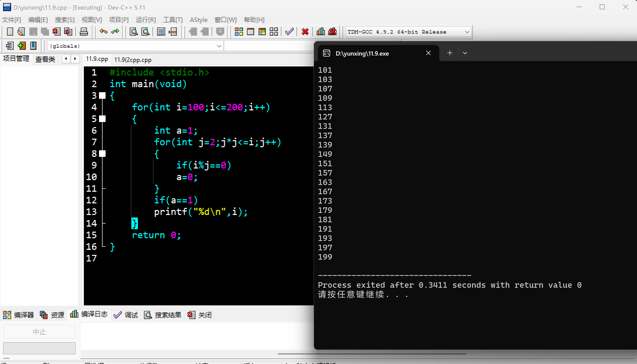Viewport: 637px width, 364px height.
Task: Select the 调试 bottom panel tab
Action: coord(126,315)
